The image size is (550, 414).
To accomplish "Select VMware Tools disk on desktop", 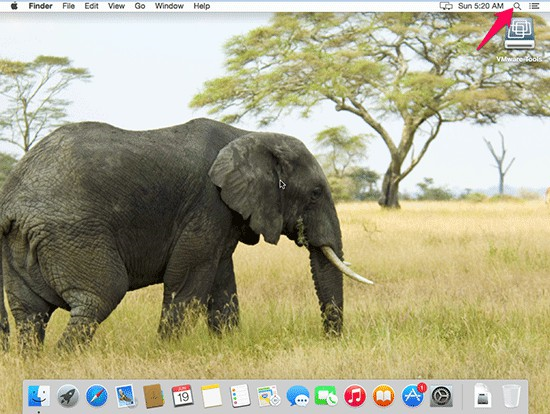I will coord(519,40).
